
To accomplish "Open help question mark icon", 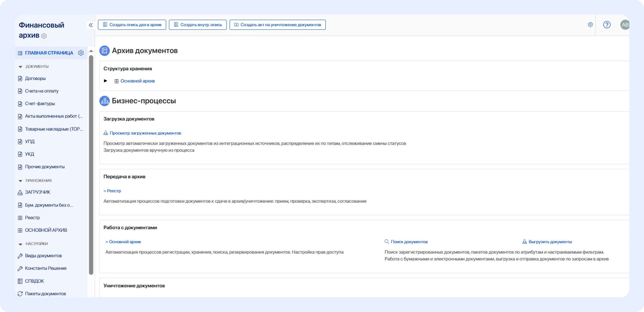I will click(607, 25).
